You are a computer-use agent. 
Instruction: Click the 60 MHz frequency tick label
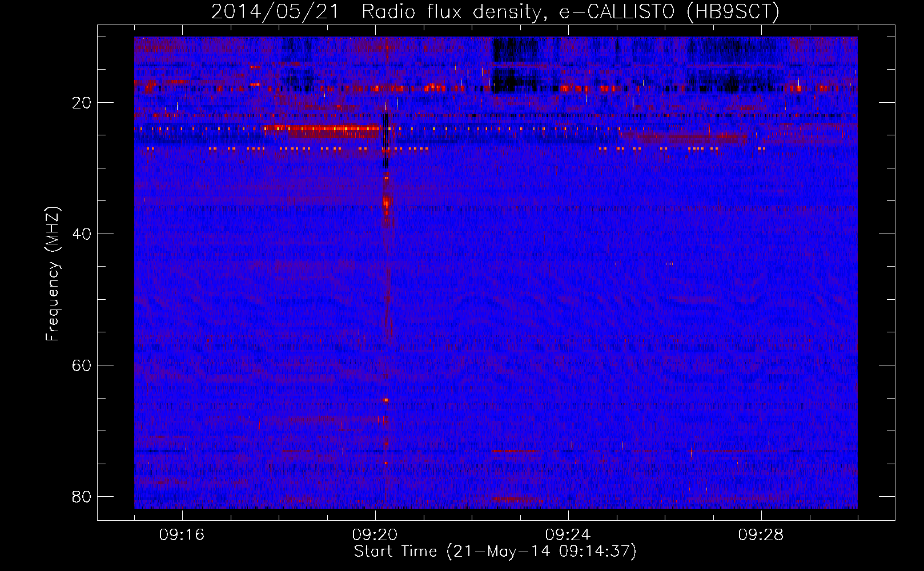point(82,365)
